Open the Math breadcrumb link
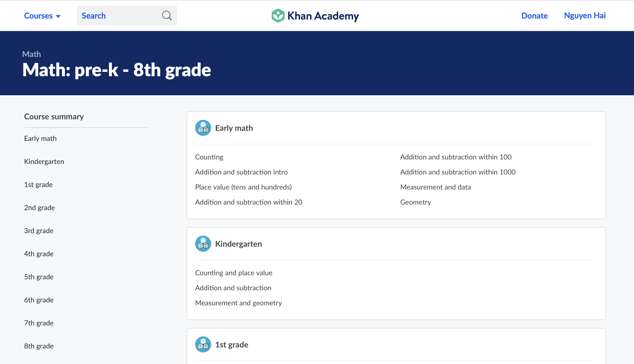Image resolution: width=634 pixels, height=364 pixels. [x=31, y=54]
